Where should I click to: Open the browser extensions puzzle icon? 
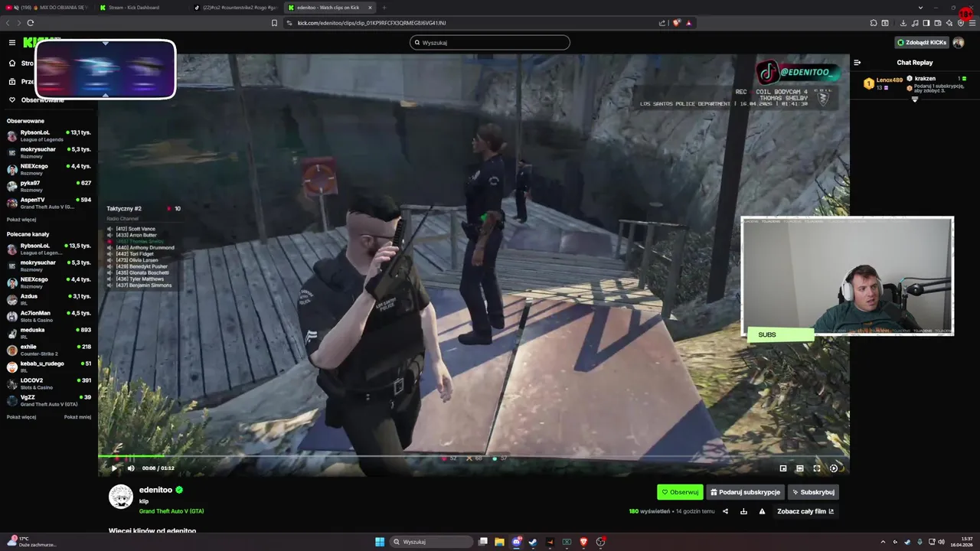tap(874, 23)
